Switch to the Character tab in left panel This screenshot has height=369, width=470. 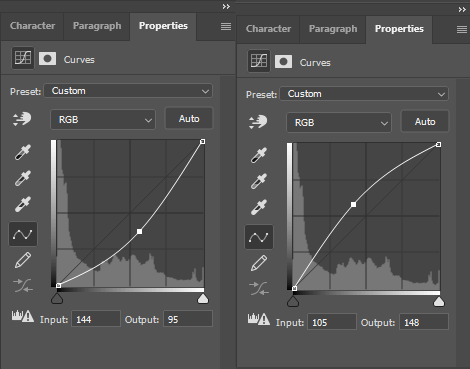point(32,26)
